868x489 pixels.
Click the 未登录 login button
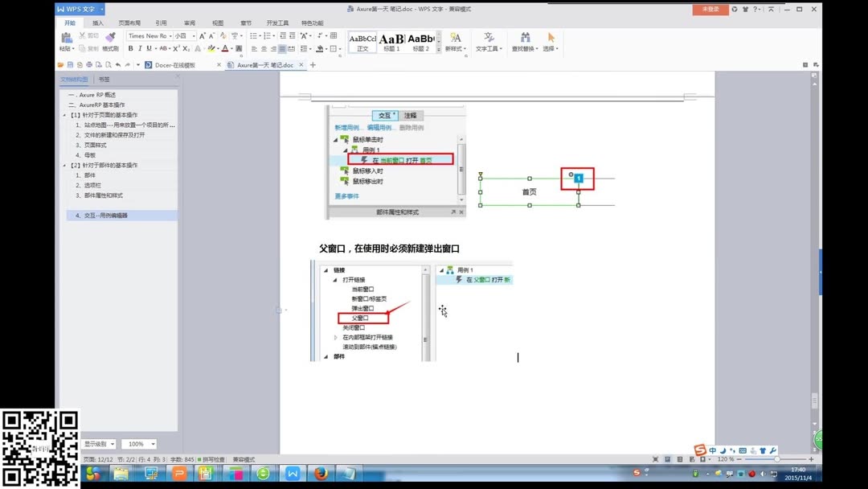coord(710,8)
